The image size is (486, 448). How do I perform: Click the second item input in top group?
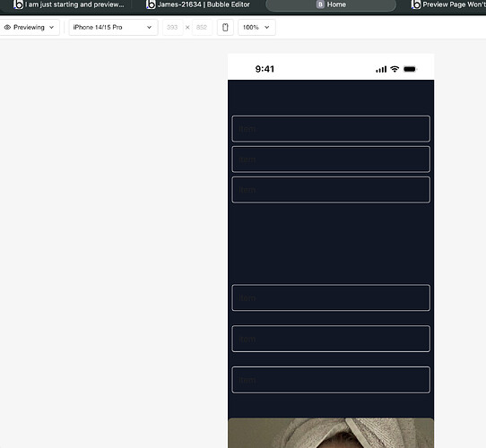331,159
